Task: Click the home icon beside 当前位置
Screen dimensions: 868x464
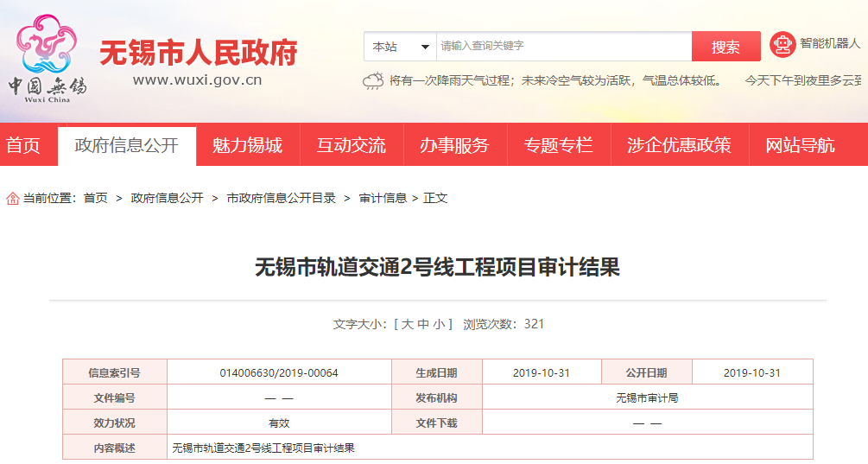Action: [x=13, y=198]
